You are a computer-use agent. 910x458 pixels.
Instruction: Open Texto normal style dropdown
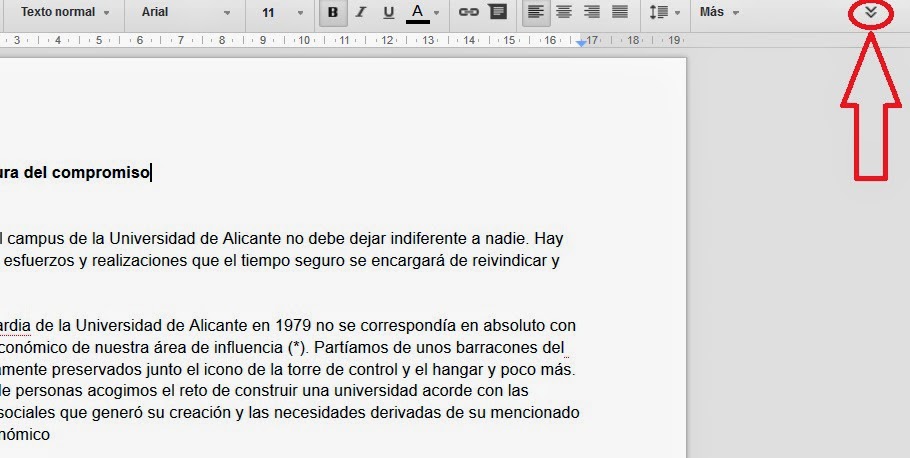(x=65, y=12)
